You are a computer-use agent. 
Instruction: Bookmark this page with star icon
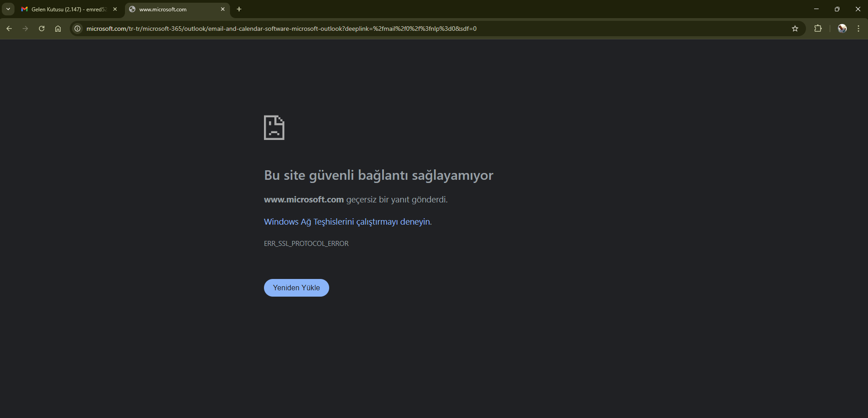[795, 29]
